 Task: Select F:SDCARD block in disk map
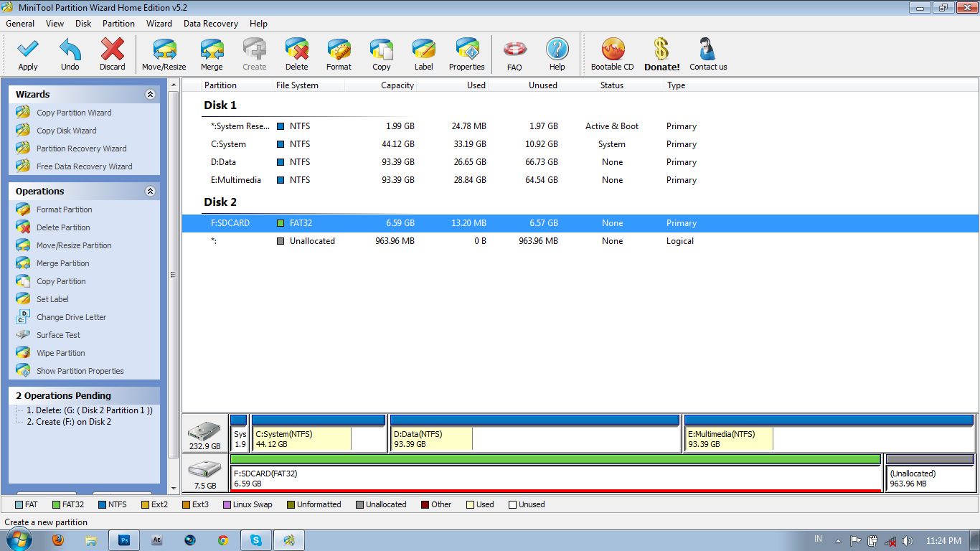555,473
